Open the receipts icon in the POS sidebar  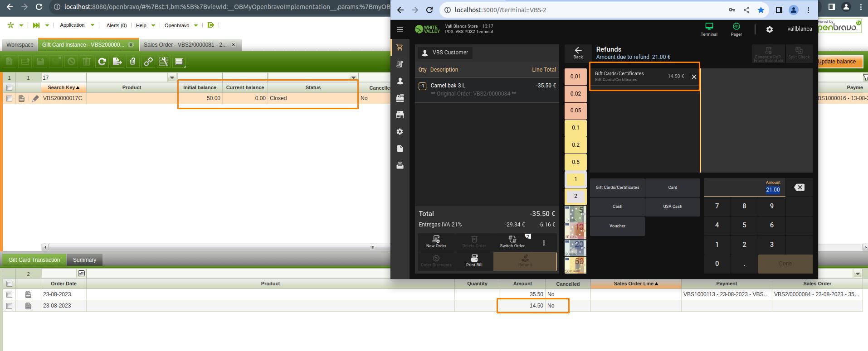(x=400, y=64)
